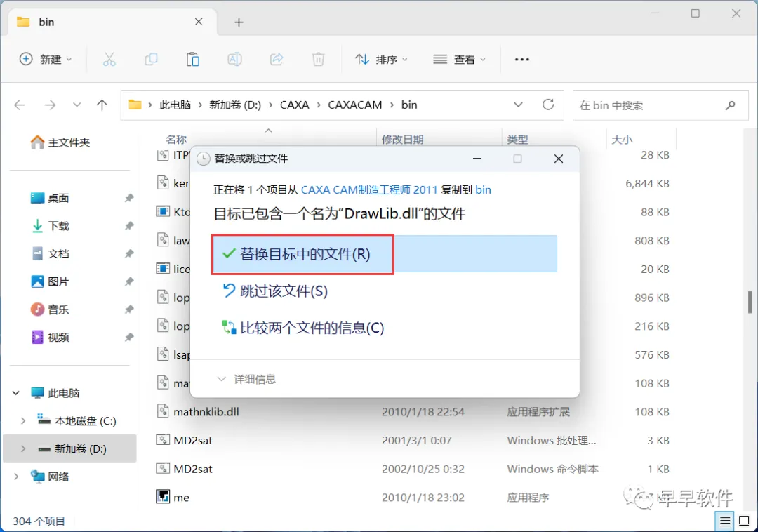This screenshot has width=758, height=532.
Task: Open 图片 in the sidebar
Action: pyautogui.click(x=51, y=281)
